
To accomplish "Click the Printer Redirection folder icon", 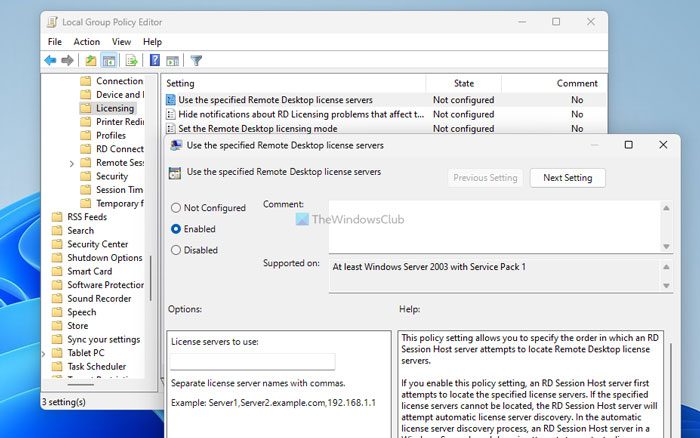I will (x=85, y=122).
